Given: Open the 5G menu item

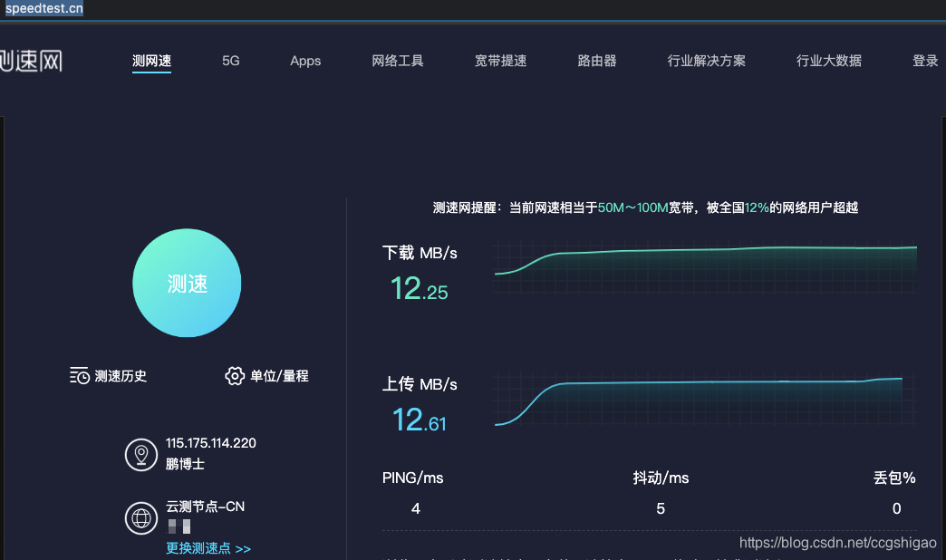Looking at the screenshot, I should click(x=230, y=61).
